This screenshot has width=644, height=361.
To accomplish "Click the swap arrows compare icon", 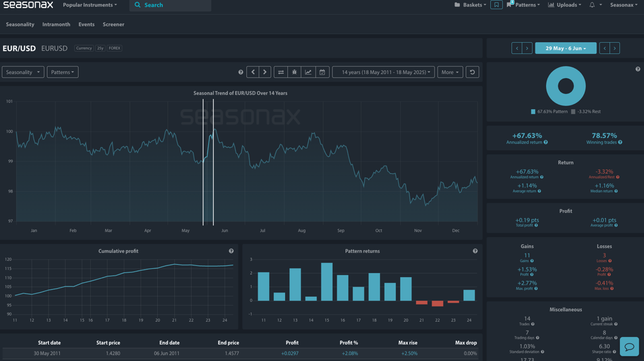I will 281,72.
